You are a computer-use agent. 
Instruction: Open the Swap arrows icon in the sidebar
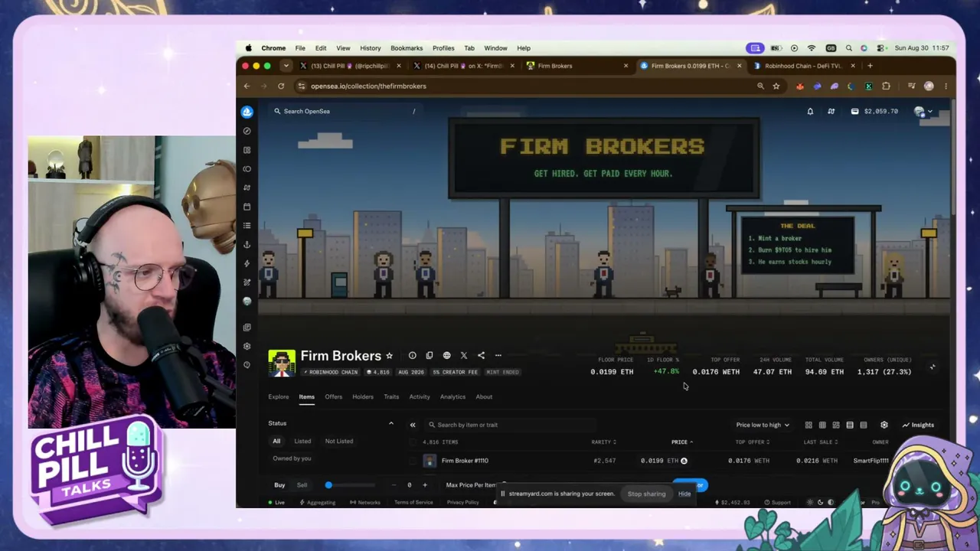pos(247,187)
